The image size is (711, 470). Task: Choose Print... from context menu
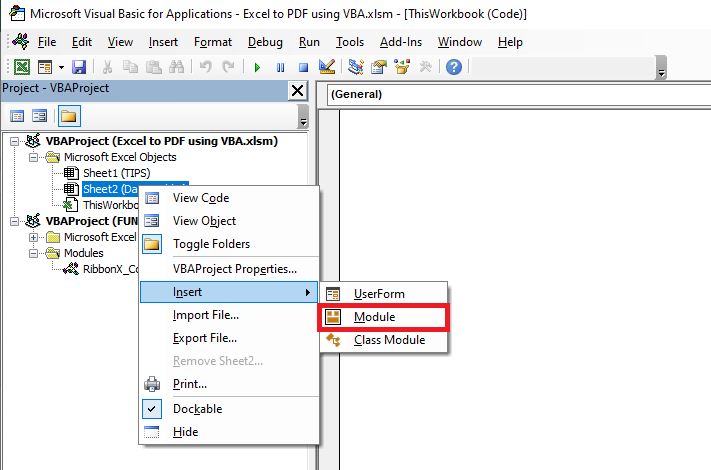pyautogui.click(x=229, y=384)
